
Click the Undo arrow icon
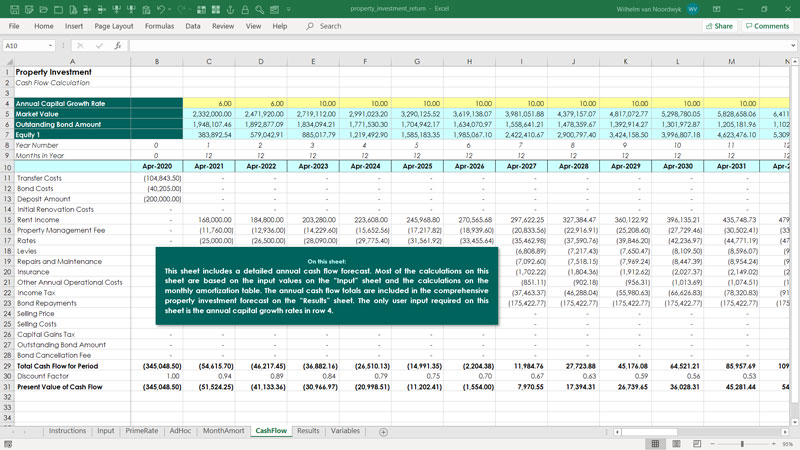pyautogui.click(x=161, y=9)
